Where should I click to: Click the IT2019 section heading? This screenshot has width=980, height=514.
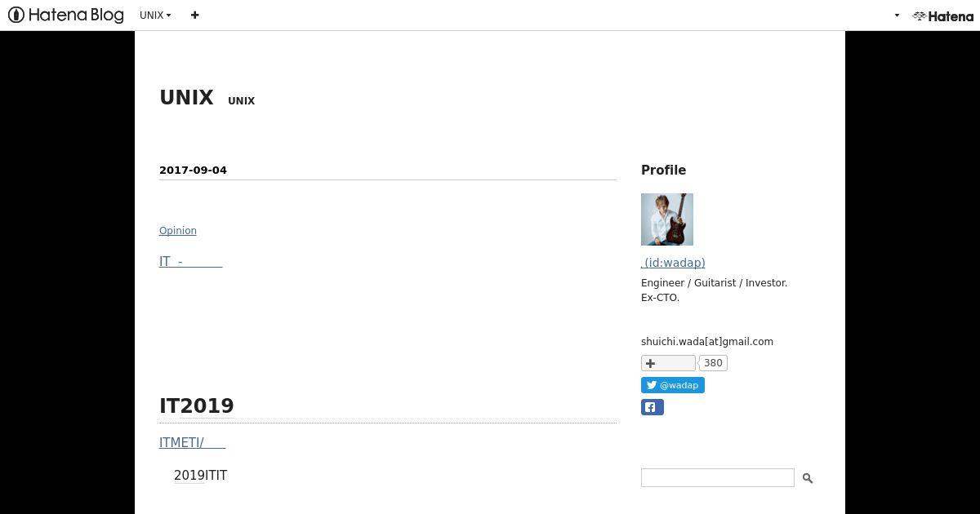tap(197, 405)
